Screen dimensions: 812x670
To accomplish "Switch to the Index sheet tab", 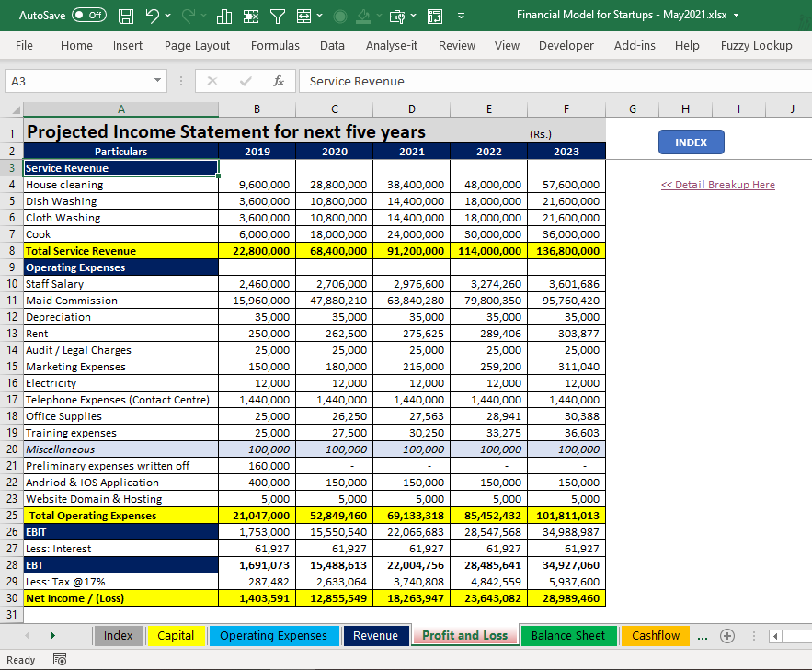I will (x=118, y=636).
